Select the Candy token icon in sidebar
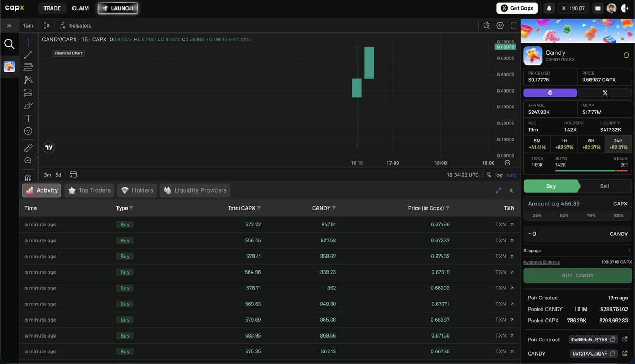Viewport: 635px width, 364px height. 9,67
